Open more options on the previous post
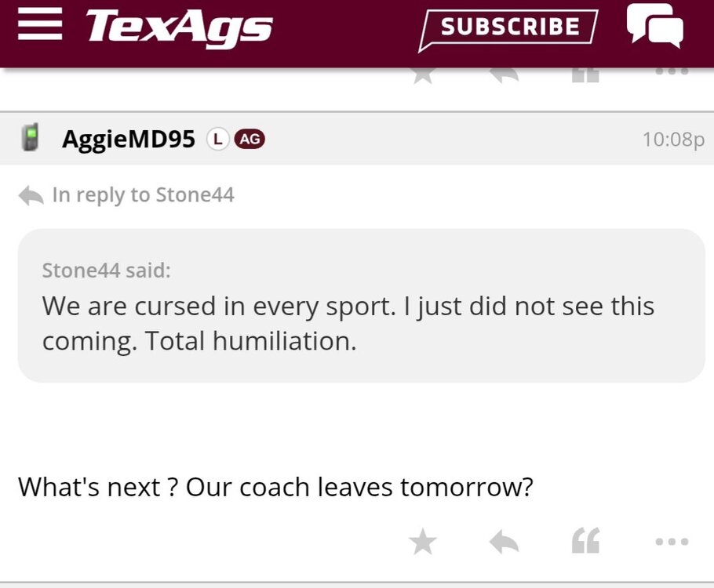The height and width of the screenshot is (588, 714). [x=672, y=73]
